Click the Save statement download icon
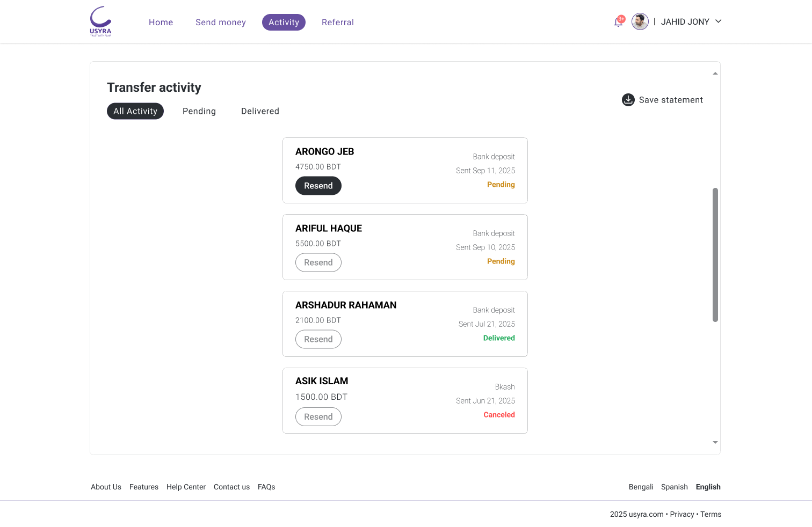This screenshot has height=527, width=812. coord(628,100)
